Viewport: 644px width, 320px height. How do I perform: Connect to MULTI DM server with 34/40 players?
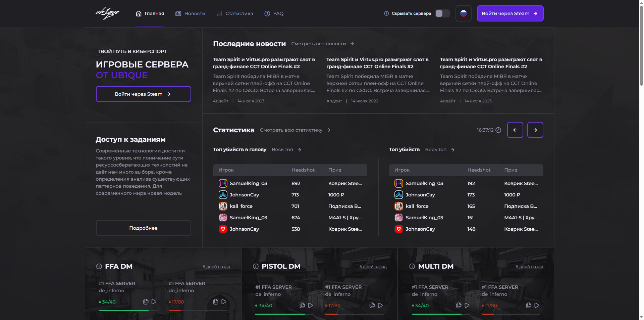tap(467, 305)
